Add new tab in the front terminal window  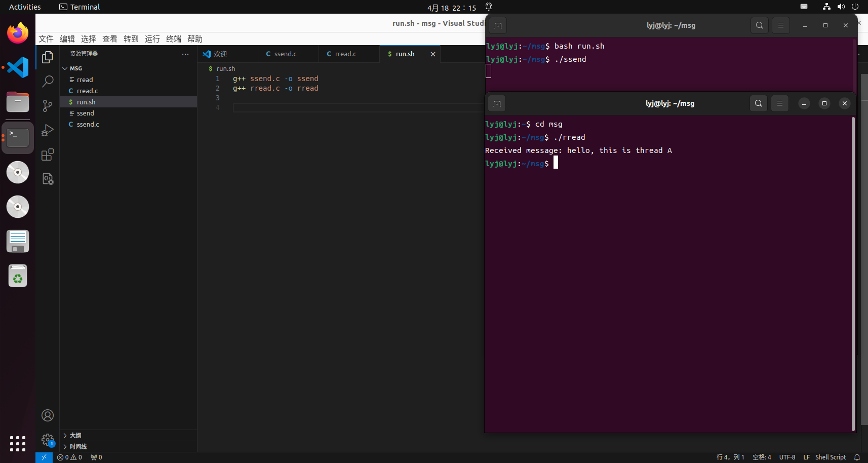pyautogui.click(x=497, y=104)
